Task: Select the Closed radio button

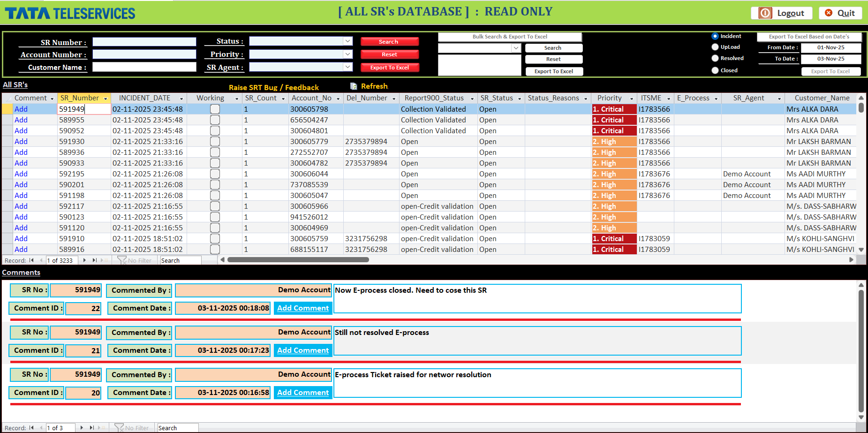Action: [715, 70]
